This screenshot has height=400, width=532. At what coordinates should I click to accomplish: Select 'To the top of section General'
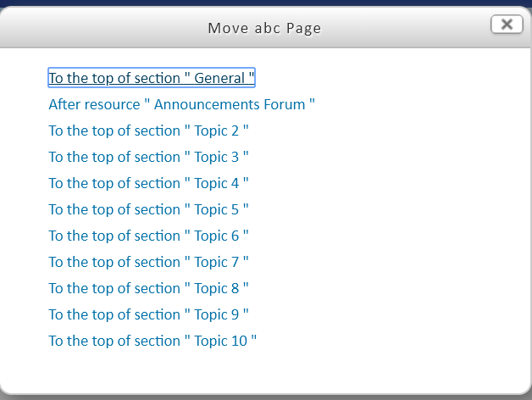152,78
